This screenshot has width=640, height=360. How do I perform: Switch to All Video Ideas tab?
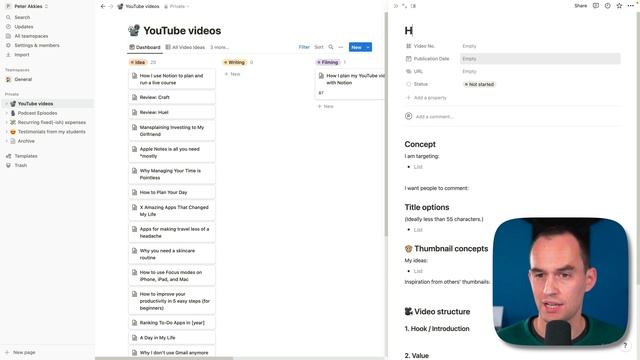(x=185, y=47)
